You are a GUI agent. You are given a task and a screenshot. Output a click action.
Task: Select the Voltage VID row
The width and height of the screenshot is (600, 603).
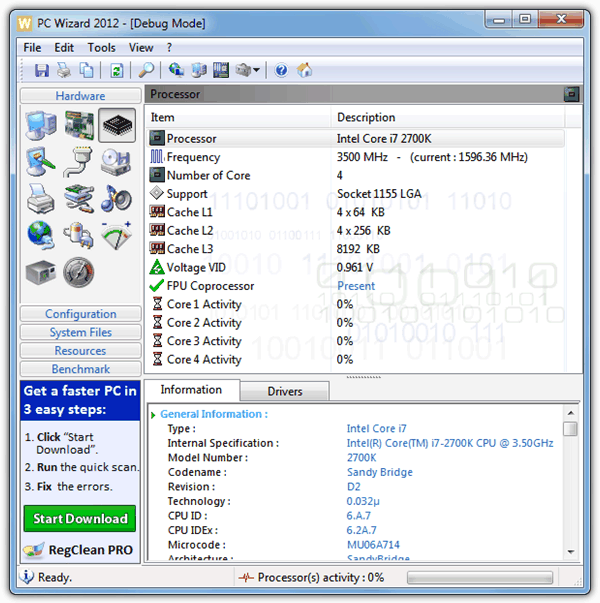355,267
